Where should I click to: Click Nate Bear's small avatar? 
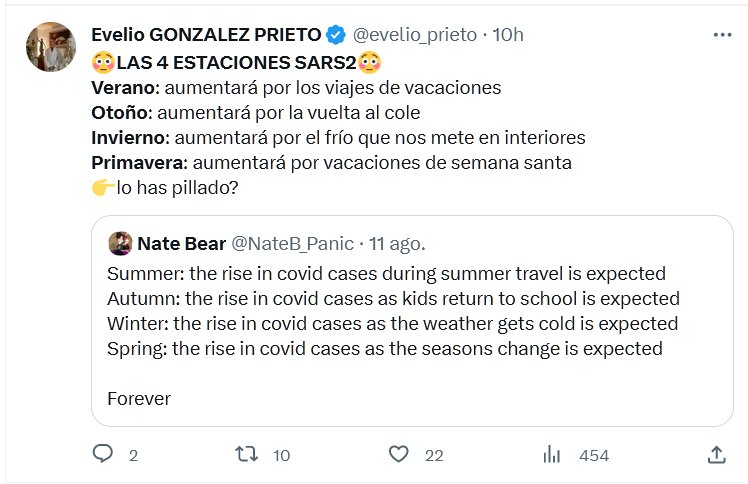[x=120, y=243]
